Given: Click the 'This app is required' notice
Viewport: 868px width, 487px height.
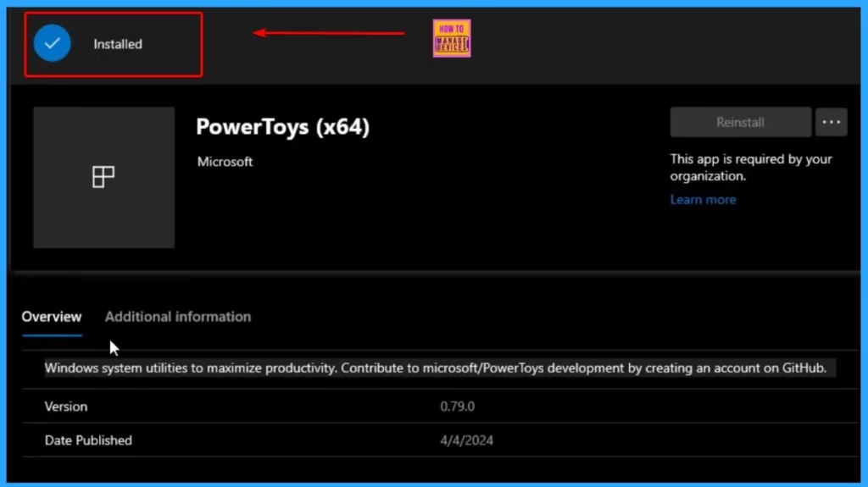Looking at the screenshot, I should click(x=751, y=168).
